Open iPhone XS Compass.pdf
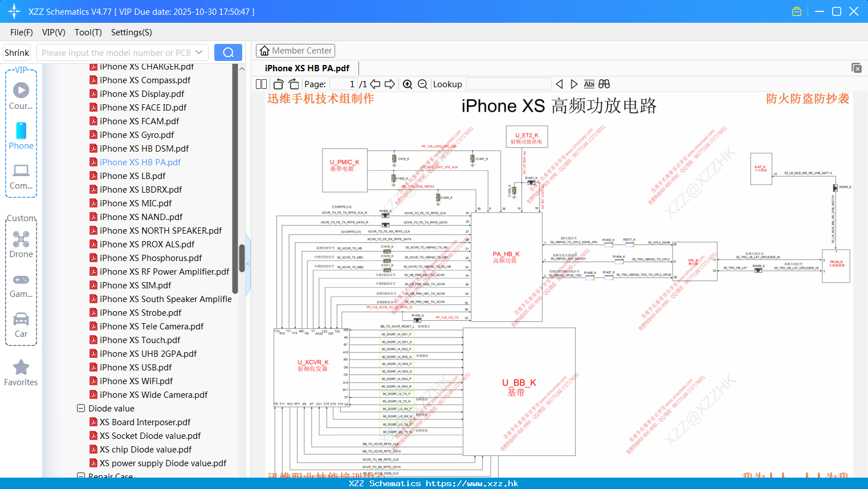Image resolution: width=868 pixels, height=489 pixels. click(145, 80)
